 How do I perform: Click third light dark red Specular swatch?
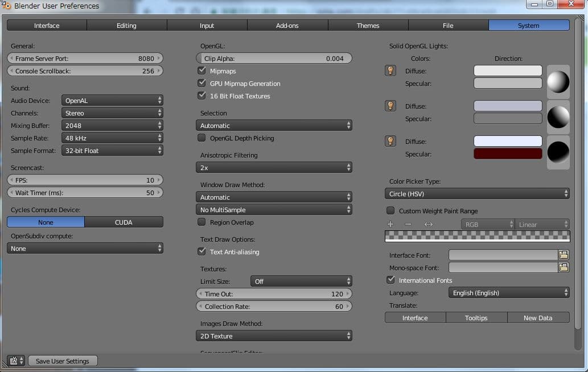coord(508,154)
